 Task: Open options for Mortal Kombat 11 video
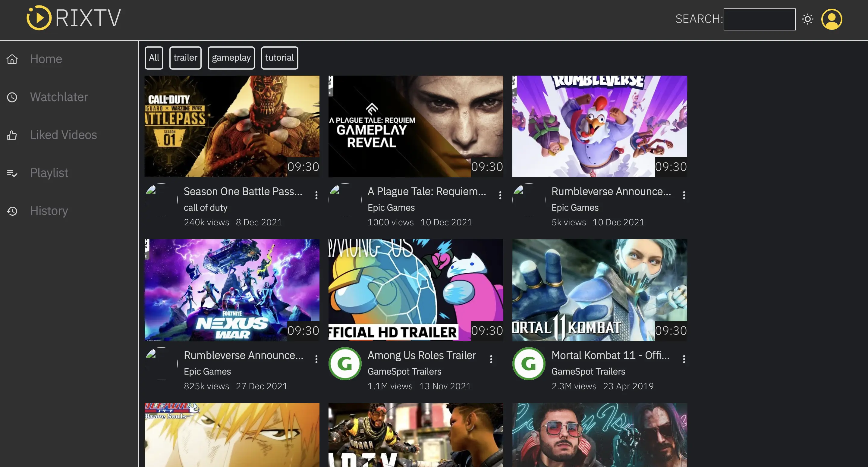tap(684, 359)
